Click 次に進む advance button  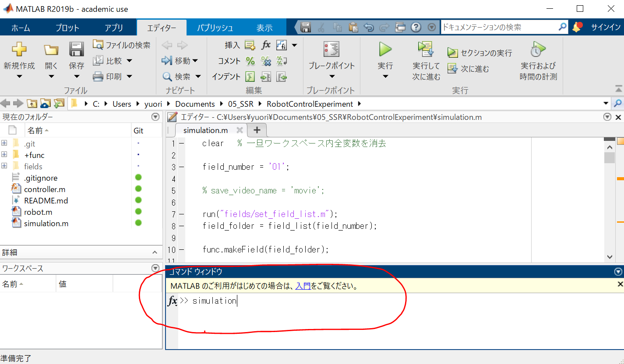pos(468,69)
